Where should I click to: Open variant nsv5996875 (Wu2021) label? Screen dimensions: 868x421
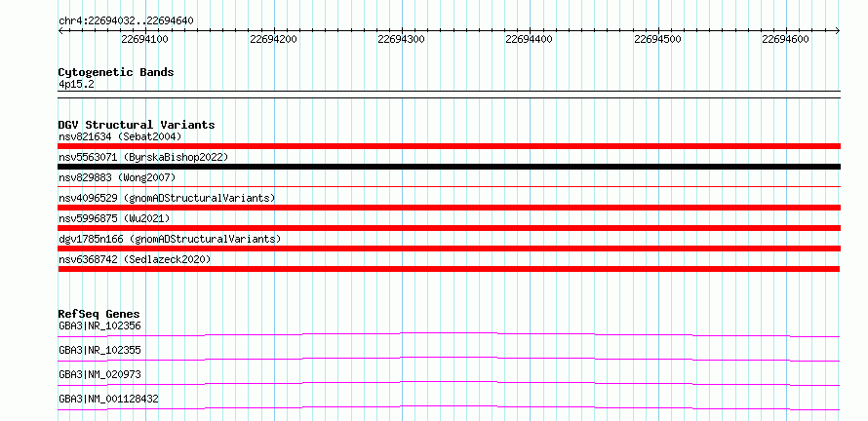(114, 218)
